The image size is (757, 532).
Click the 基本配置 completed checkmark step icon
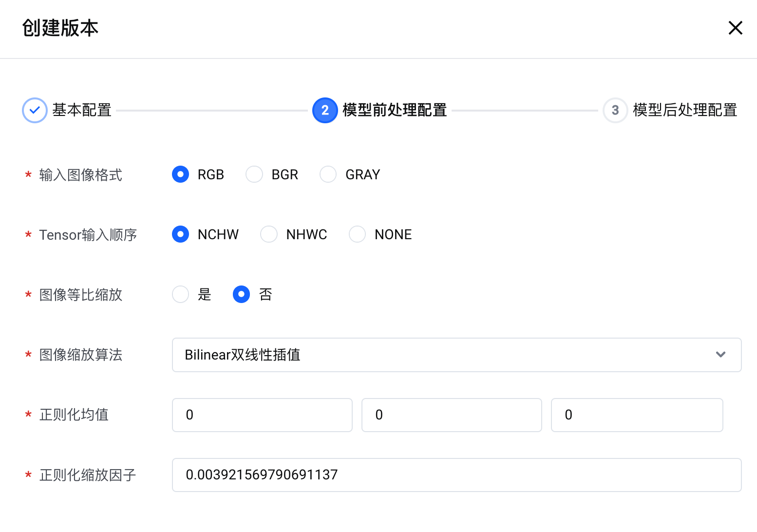(x=35, y=110)
